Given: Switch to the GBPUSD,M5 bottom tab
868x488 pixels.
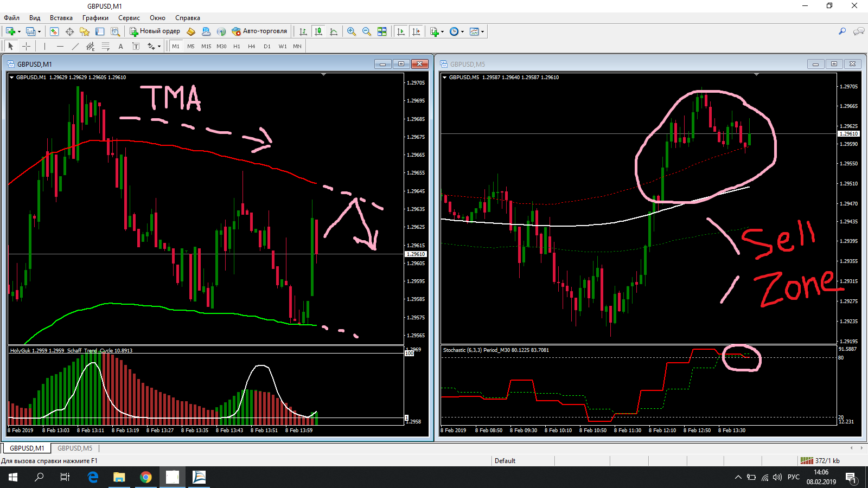Looking at the screenshot, I should click(75, 448).
